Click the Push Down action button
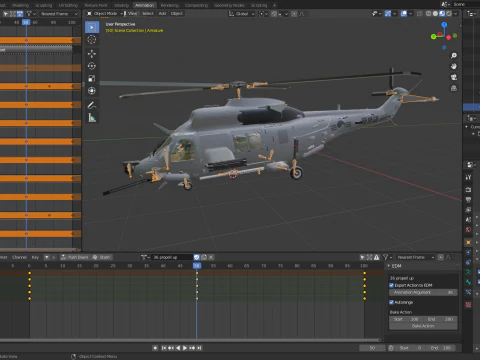The height and width of the screenshot is (360, 480). click(75, 257)
